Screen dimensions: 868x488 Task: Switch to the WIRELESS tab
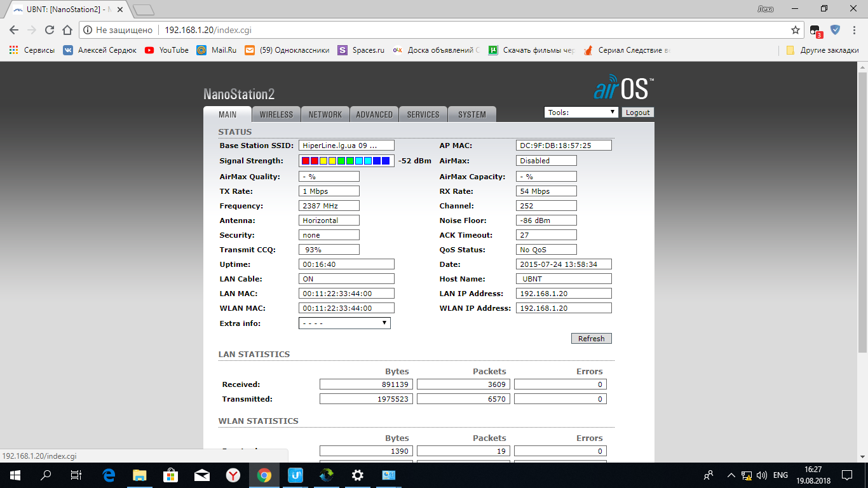[x=276, y=114]
